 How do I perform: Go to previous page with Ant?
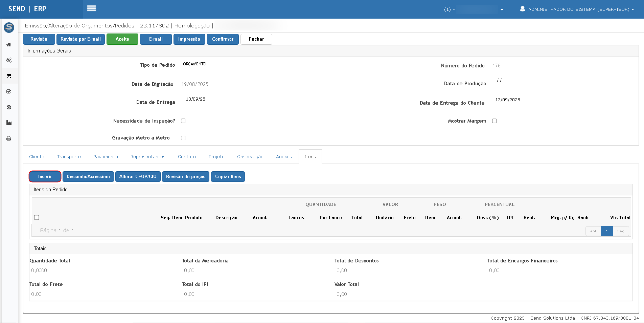point(593,231)
